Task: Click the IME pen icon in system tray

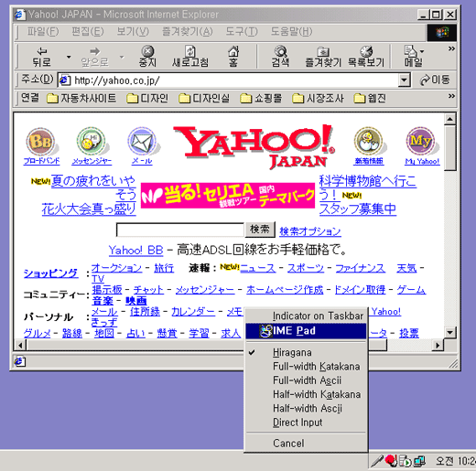Action: click(377, 461)
